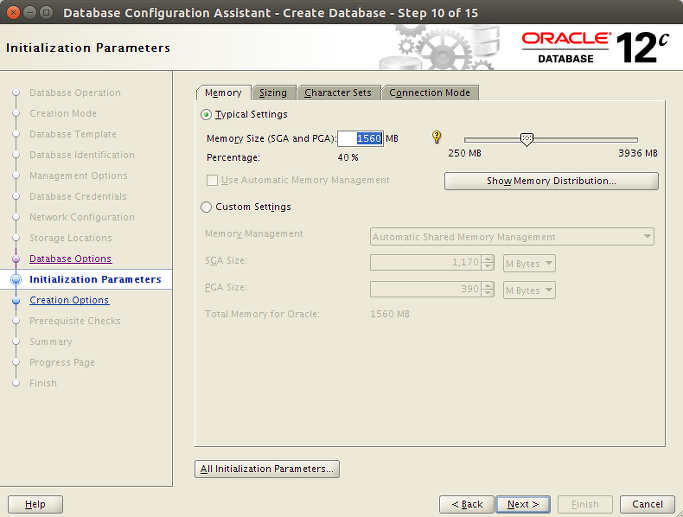The width and height of the screenshot is (683, 517).
Task: Click the Help button
Action: (x=35, y=504)
